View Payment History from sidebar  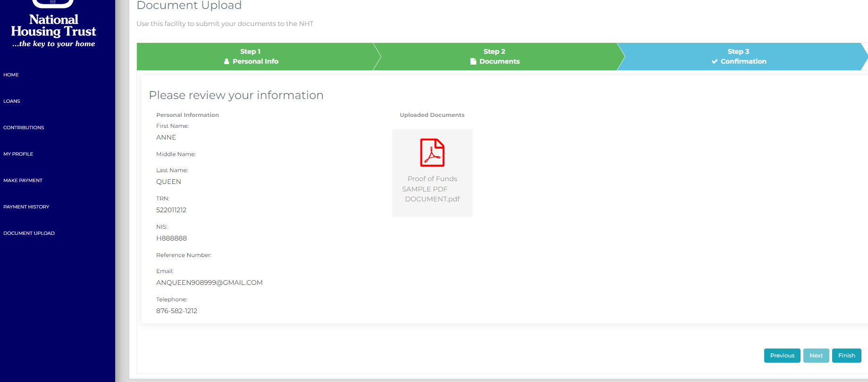[26, 207]
